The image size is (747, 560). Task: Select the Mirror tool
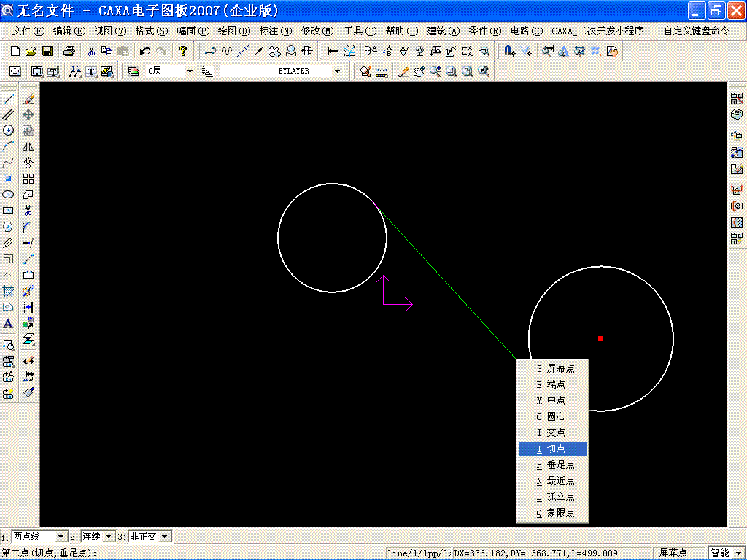[x=28, y=147]
